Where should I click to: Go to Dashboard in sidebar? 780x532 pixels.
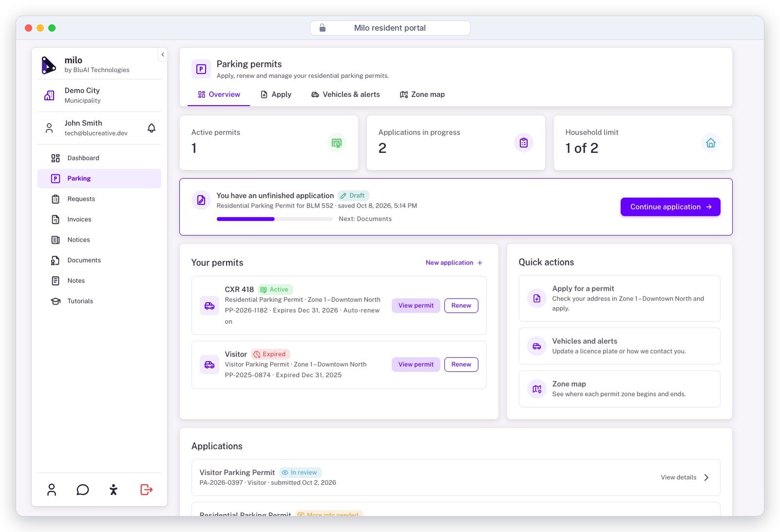pyautogui.click(x=99, y=158)
